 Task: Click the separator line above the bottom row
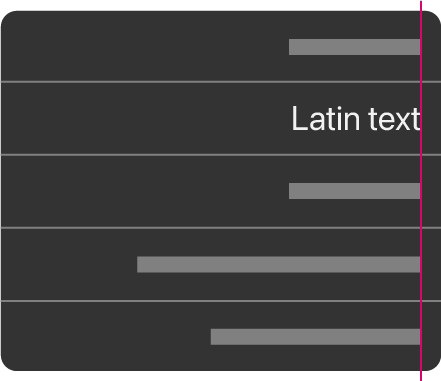pos(220,301)
